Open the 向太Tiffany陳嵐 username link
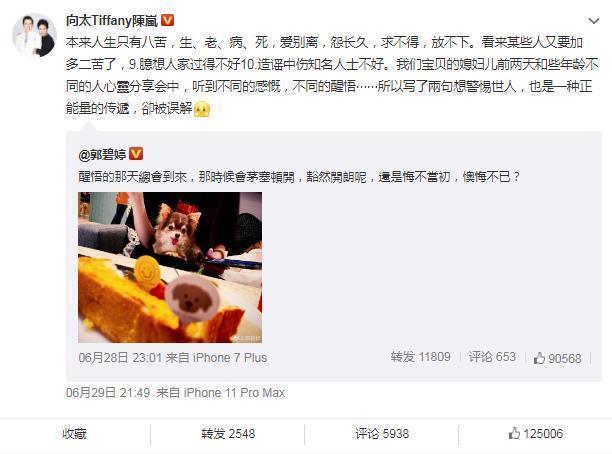 coord(112,20)
